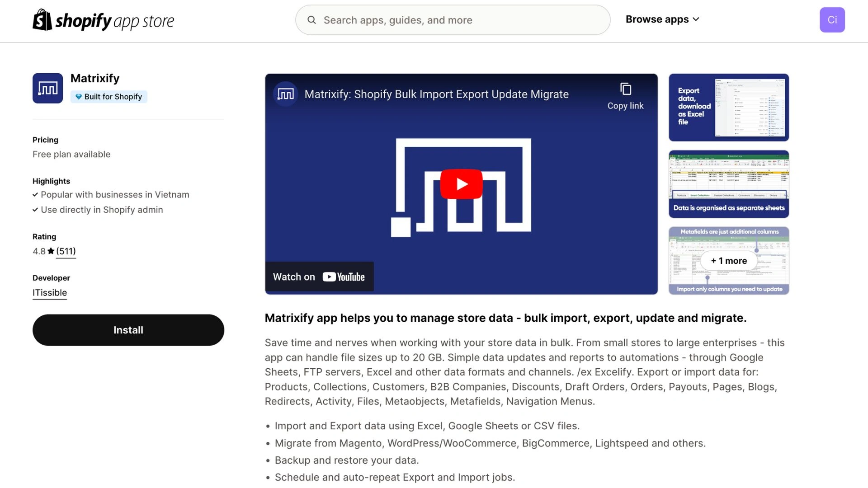This screenshot has height=488, width=868.
Task: Click the Schedule and auto-repeat bullet
Action: [x=395, y=478]
